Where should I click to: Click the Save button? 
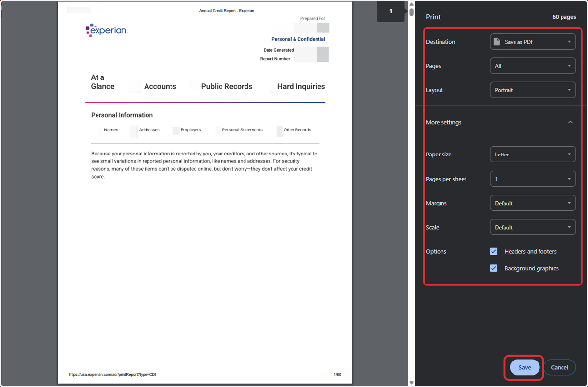tap(524, 367)
